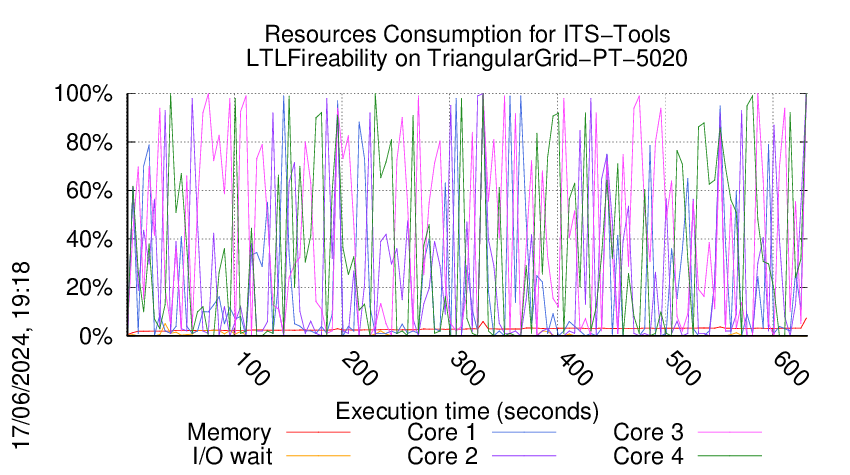Click the 40% y-axis label
The width and height of the screenshot is (850, 475).
[89, 239]
